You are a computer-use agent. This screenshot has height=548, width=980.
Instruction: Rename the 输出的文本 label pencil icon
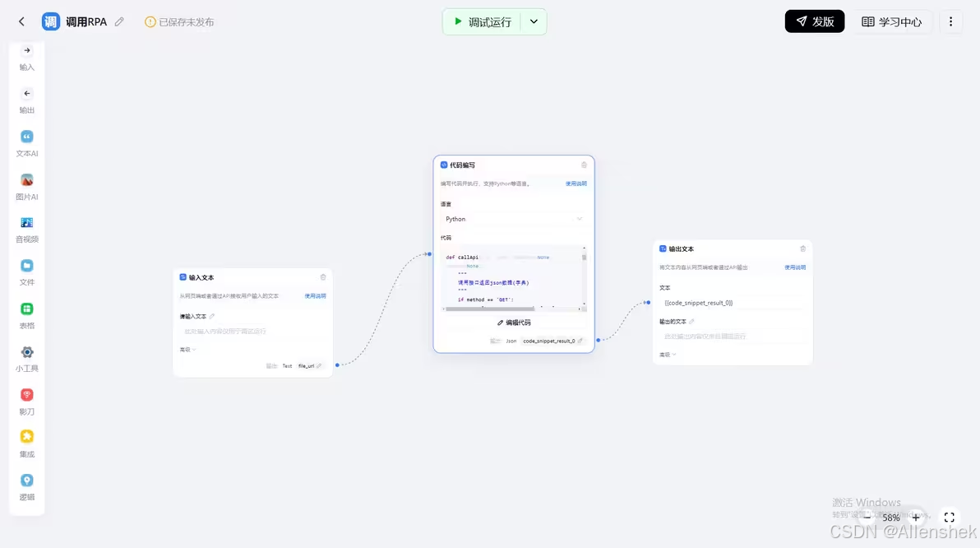pos(691,322)
